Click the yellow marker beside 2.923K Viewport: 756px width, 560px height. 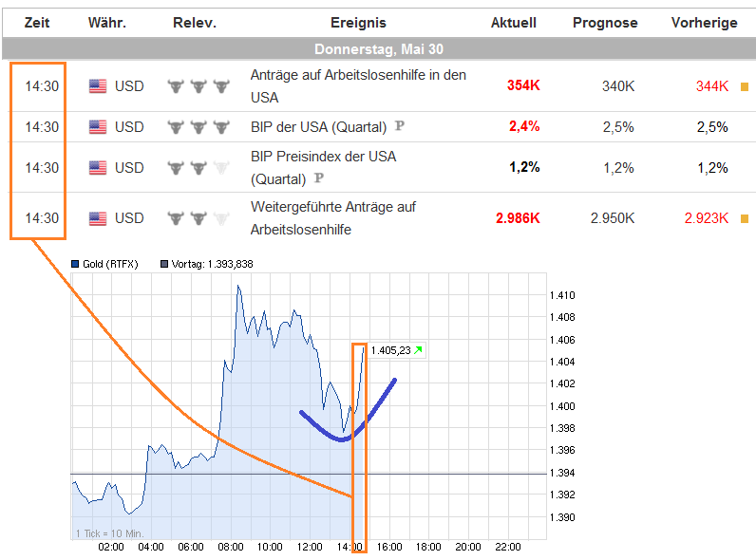click(x=745, y=219)
